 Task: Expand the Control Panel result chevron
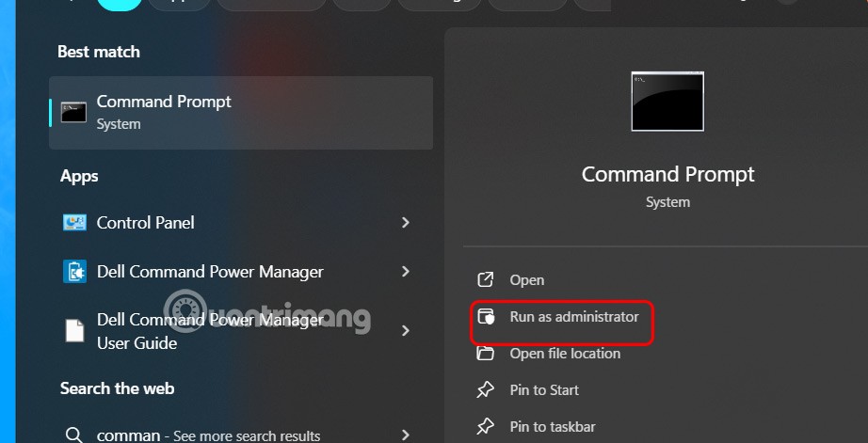click(406, 223)
